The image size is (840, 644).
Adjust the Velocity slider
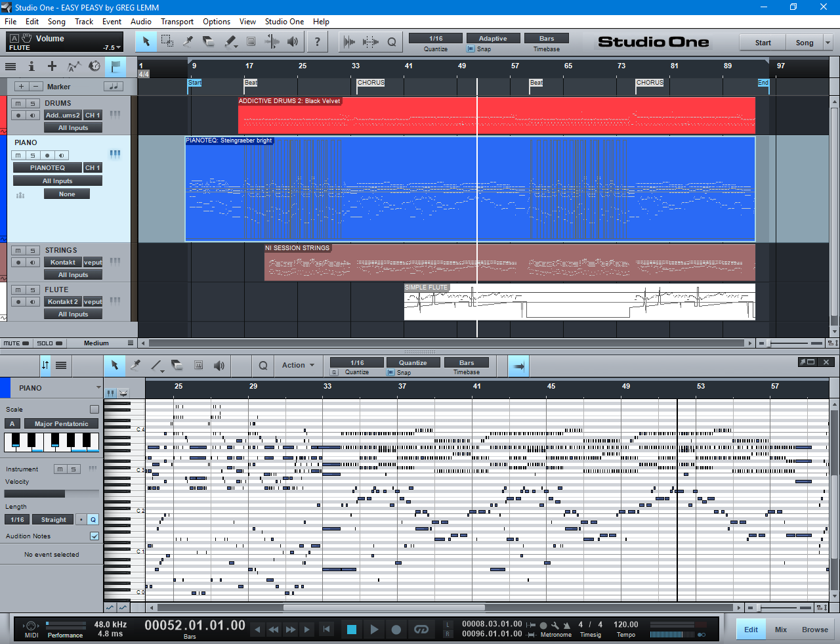pyautogui.click(x=52, y=494)
